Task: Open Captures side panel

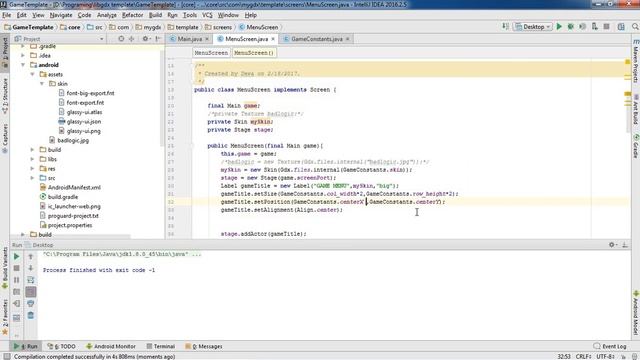Action: [5, 139]
